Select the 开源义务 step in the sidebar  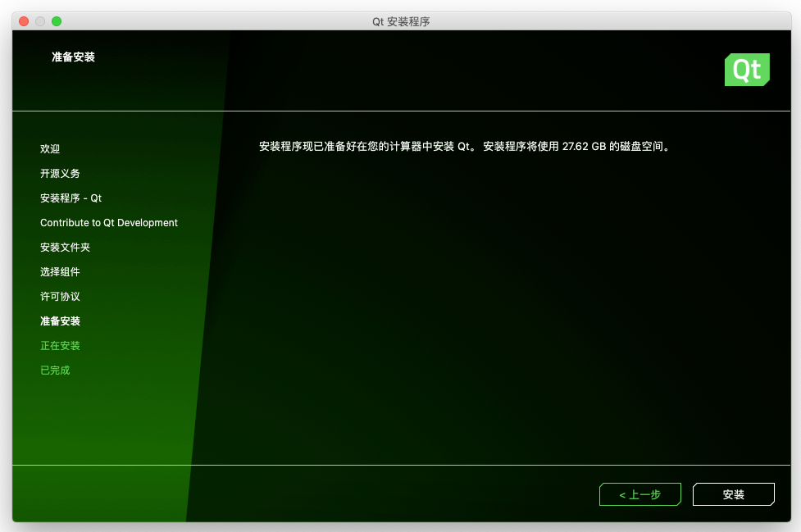60,173
